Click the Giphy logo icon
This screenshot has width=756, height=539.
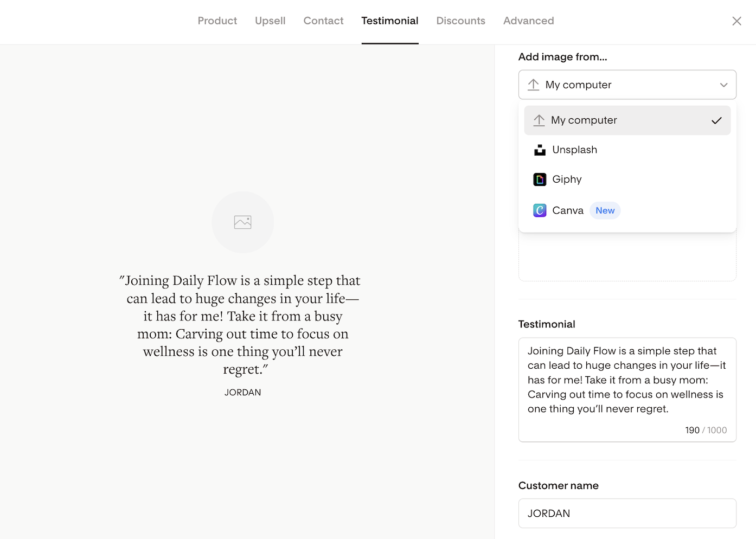[x=540, y=179]
